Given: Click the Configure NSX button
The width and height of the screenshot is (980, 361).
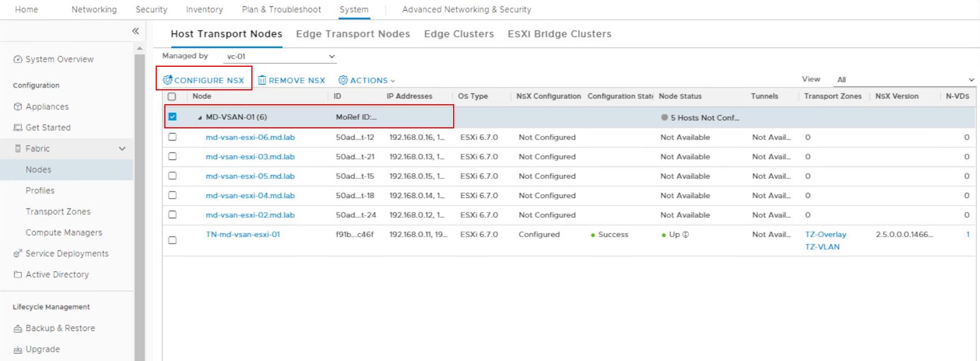Looking at the screenshot, I should click(x=203, y=81).
